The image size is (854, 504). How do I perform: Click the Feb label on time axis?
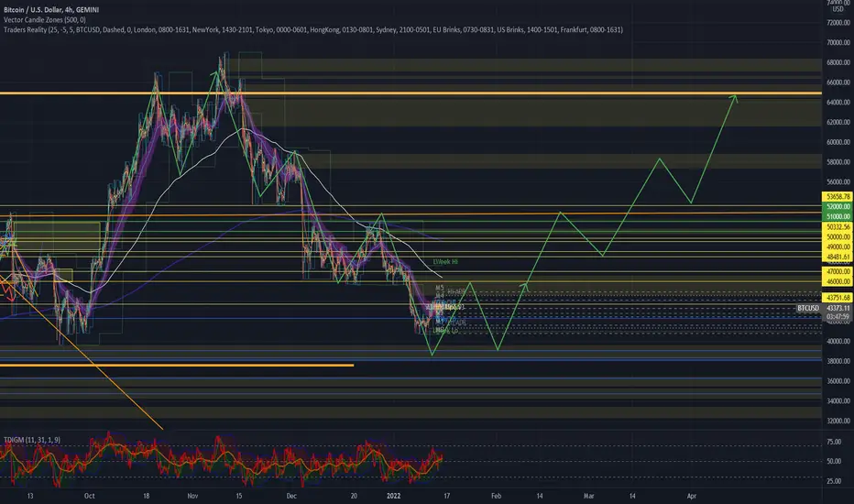click(x=496, y=496)
